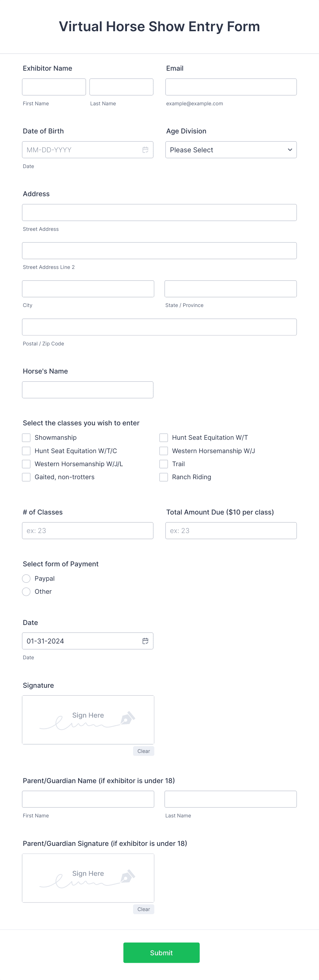The image size is (319, 980).
Task: Click the Horse's Name input box
Action: coord(87,390)
